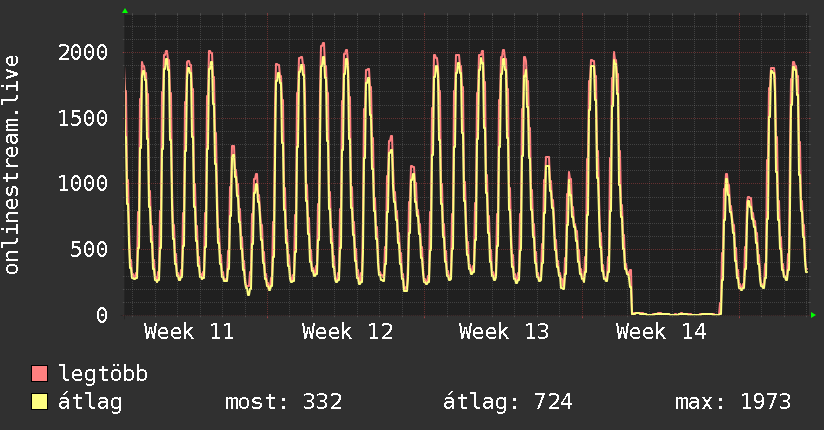Click the onlinestream.live vertical axis title
The image size is (824, 430).
click(x=12, y=164)
